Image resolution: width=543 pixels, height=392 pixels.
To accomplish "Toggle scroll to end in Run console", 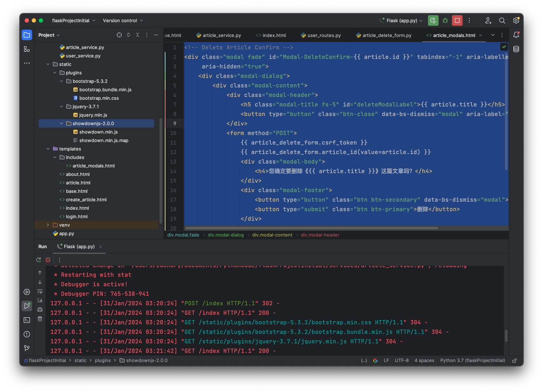I will (x=40, y=300).
